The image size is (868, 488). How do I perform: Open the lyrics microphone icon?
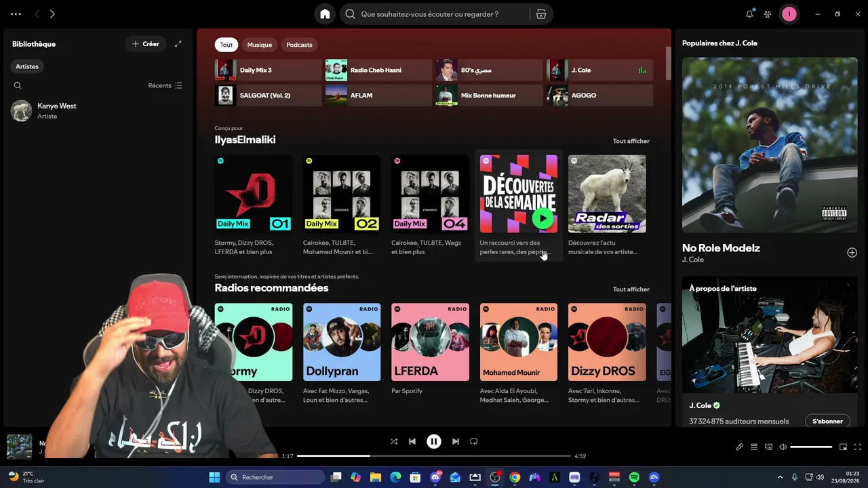(740, 447)
